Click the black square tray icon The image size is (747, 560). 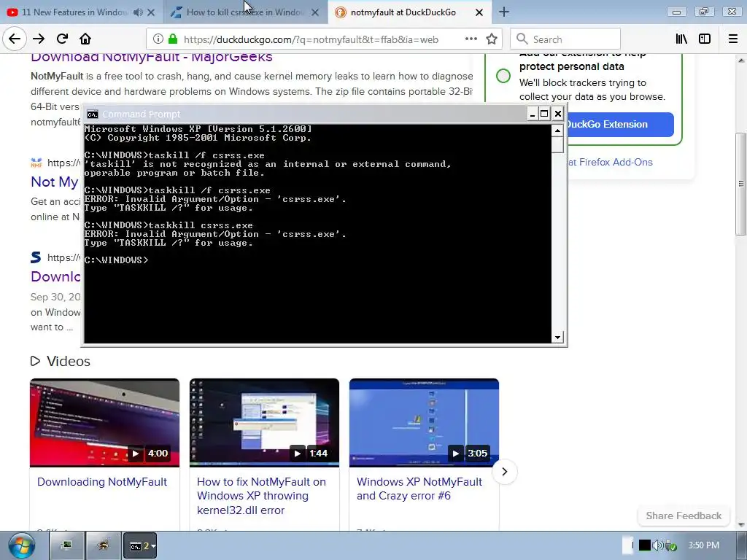(x=645, y=545)
